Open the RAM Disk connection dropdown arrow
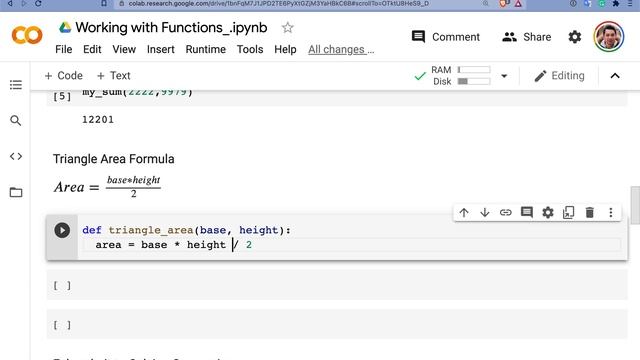Screen dimensions: 640x360 pos(504,76)
